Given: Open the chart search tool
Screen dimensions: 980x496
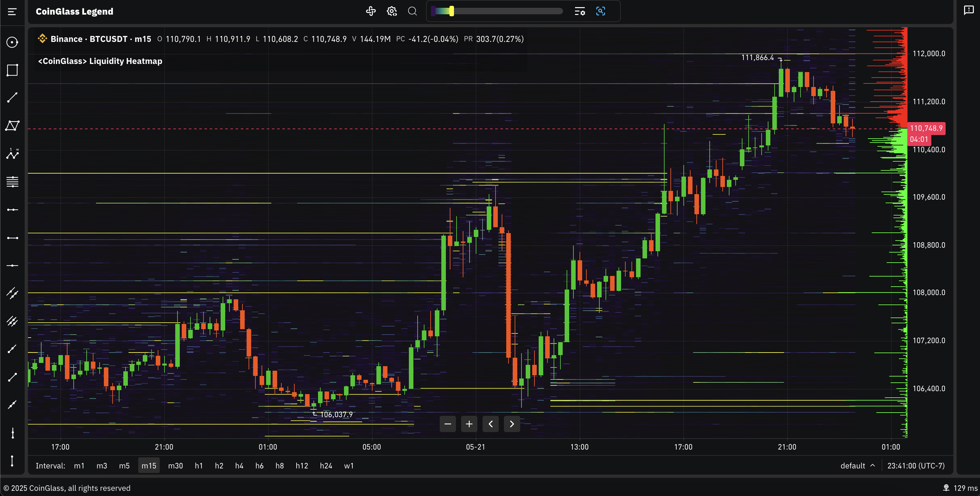Looking at the screenshot, I should click(x=412, y=11).
